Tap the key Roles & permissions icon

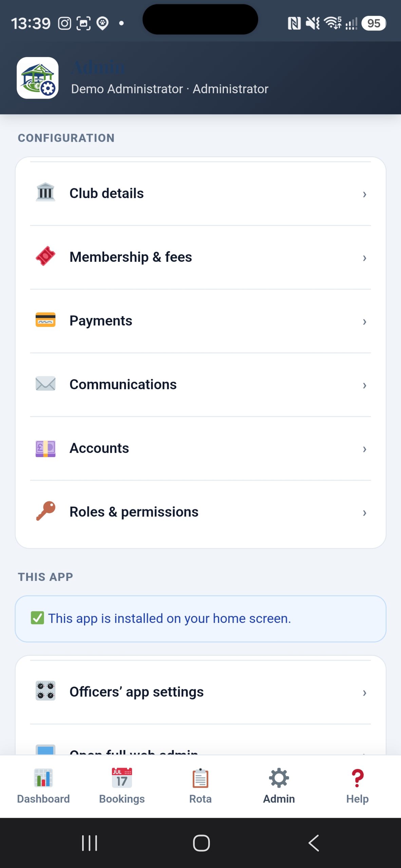click(45, 511)
